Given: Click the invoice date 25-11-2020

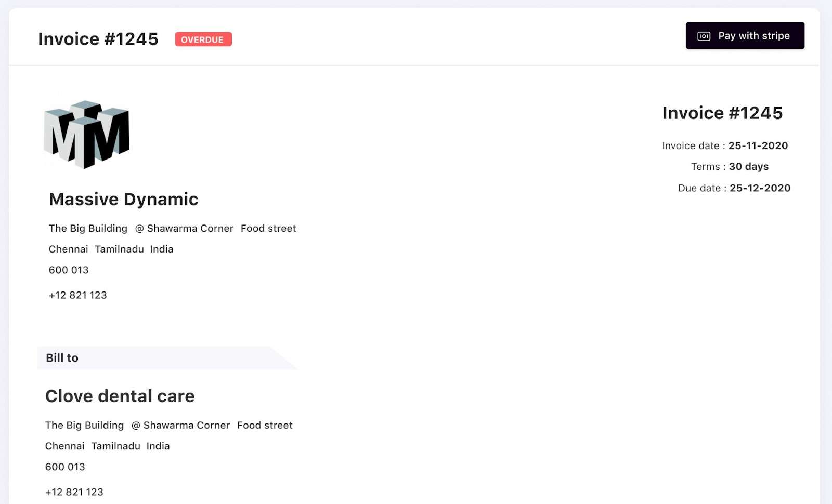Looking at the screenshot, I should (758, 146).
